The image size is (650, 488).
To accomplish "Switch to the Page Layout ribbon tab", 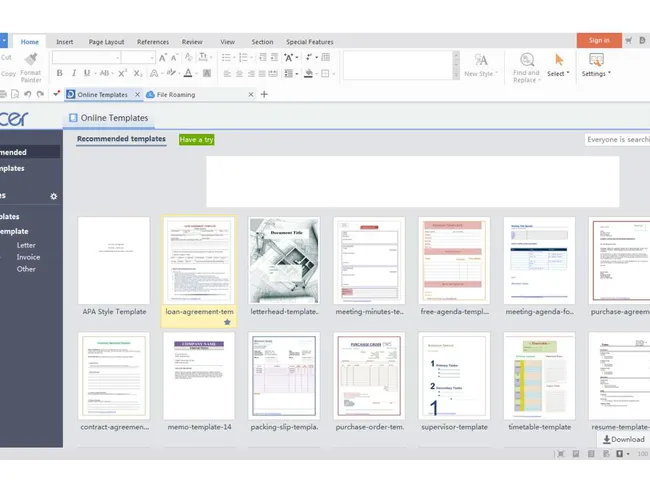I will [106, 42].
